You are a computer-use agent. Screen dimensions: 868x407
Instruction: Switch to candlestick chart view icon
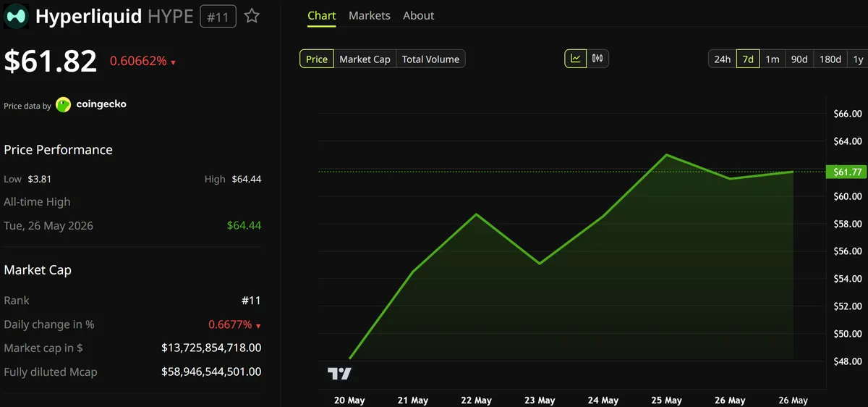point(597,59)
